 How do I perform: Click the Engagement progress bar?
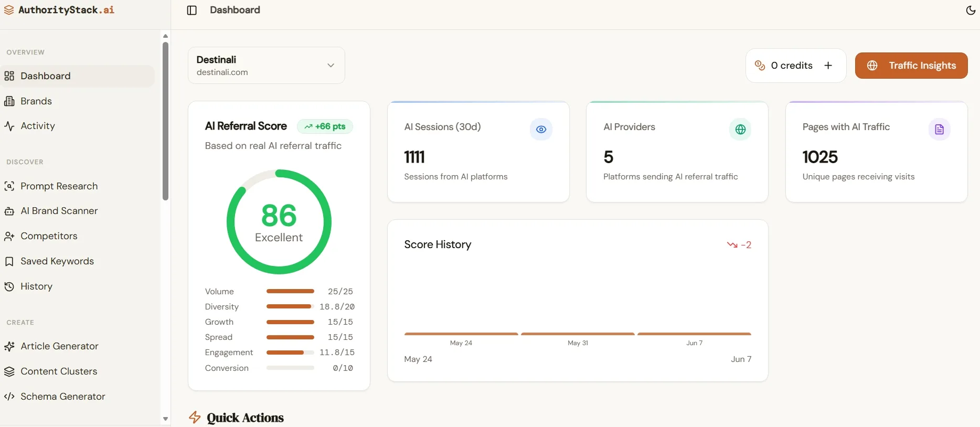pos(290,353)
